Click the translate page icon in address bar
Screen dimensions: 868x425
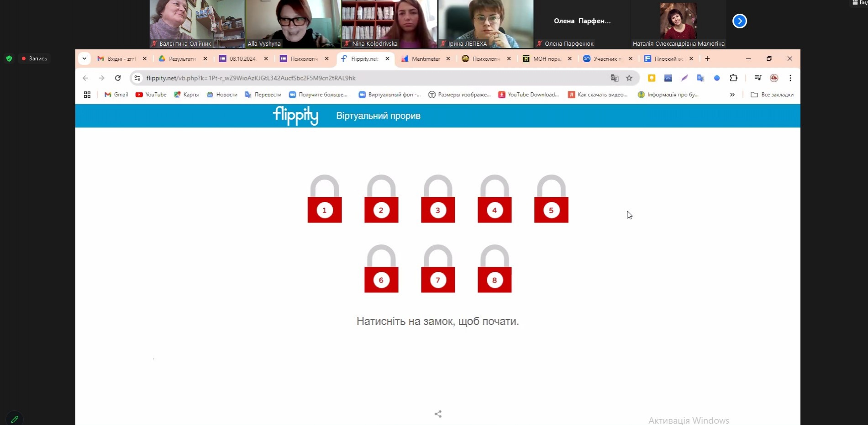(x=615, y=78)
